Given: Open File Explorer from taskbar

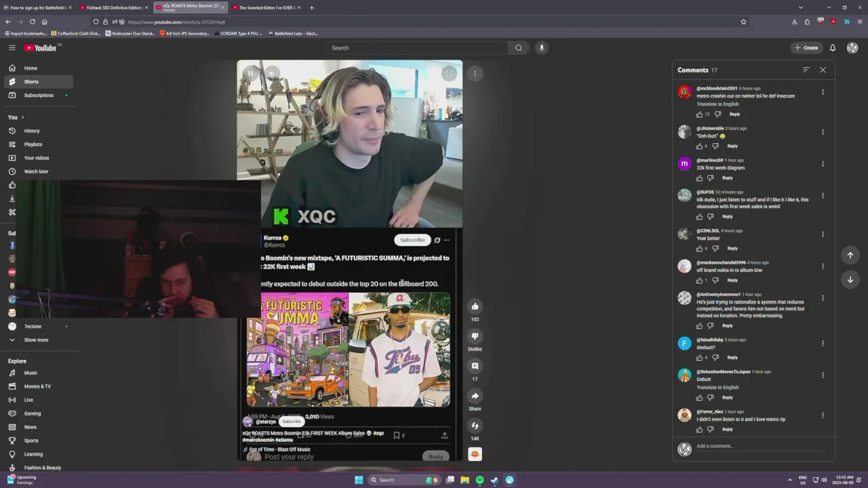Looking at the screenshot, I should coord(465,480).
